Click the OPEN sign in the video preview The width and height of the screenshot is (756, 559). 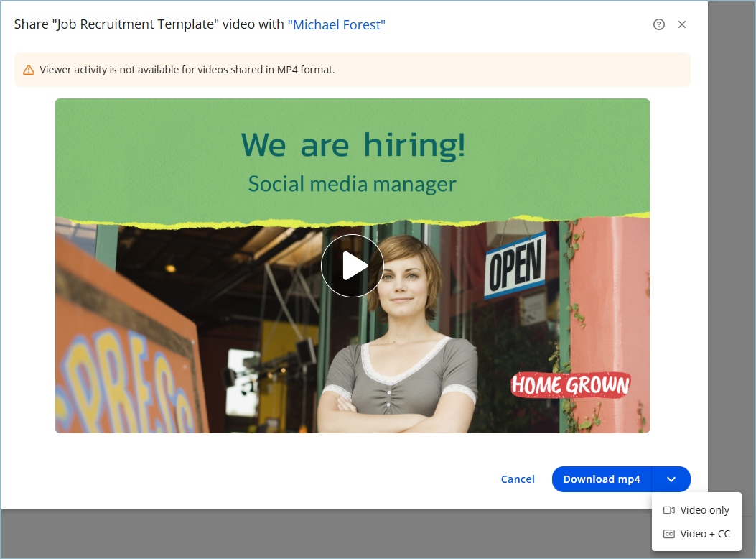pos(514,266)
